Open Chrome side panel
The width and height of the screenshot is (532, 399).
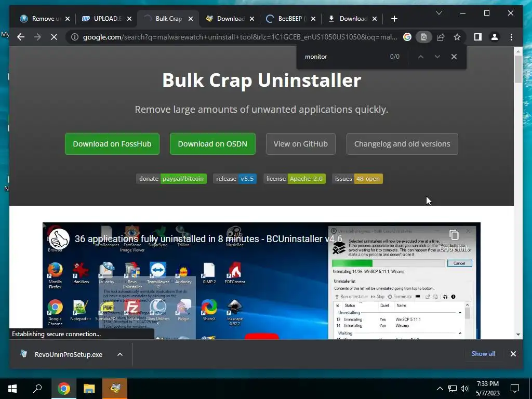(x=478, y=37)
